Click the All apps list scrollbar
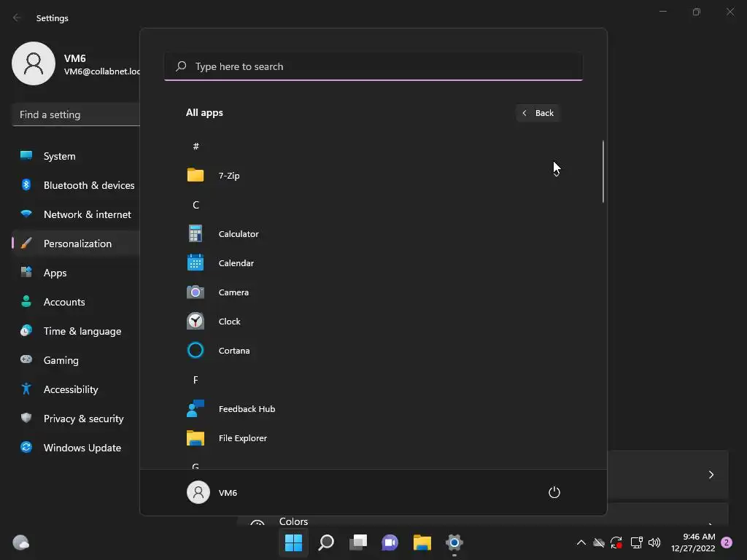747x560 pixels. [603, 171]
